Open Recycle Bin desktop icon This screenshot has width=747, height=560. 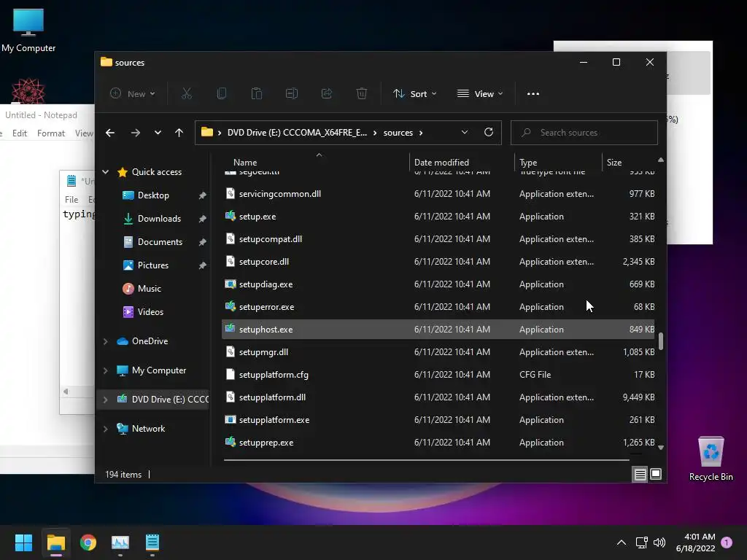pos(711,459)
